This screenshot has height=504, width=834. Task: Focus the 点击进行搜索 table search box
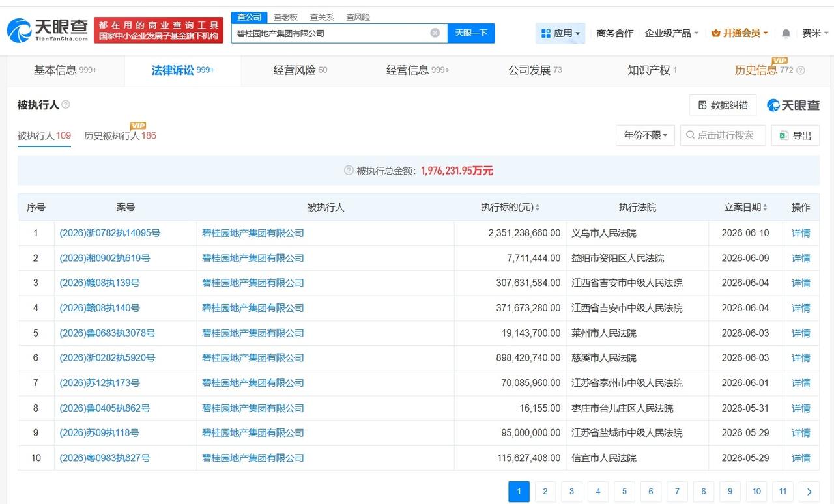tap(723, 135)
